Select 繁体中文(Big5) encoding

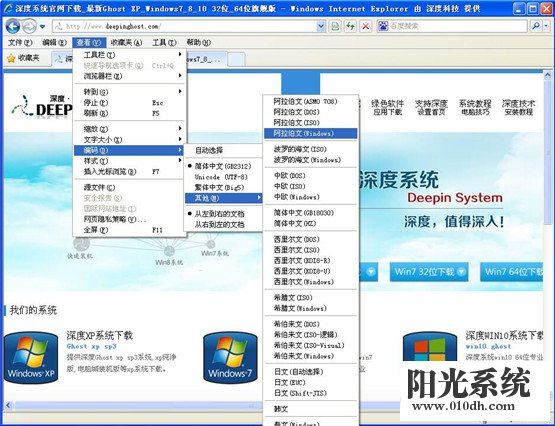tap(223, 187)
